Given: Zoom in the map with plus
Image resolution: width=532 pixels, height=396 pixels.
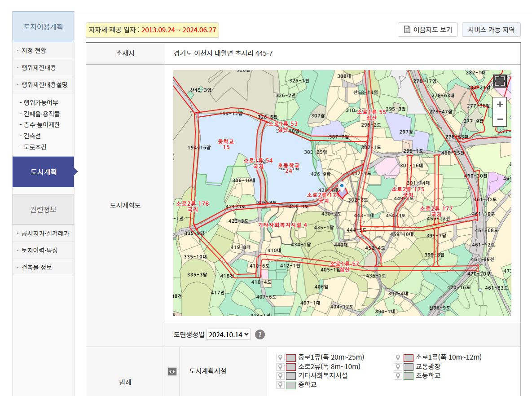Looking at the screenshot, I should click(500, 105).
